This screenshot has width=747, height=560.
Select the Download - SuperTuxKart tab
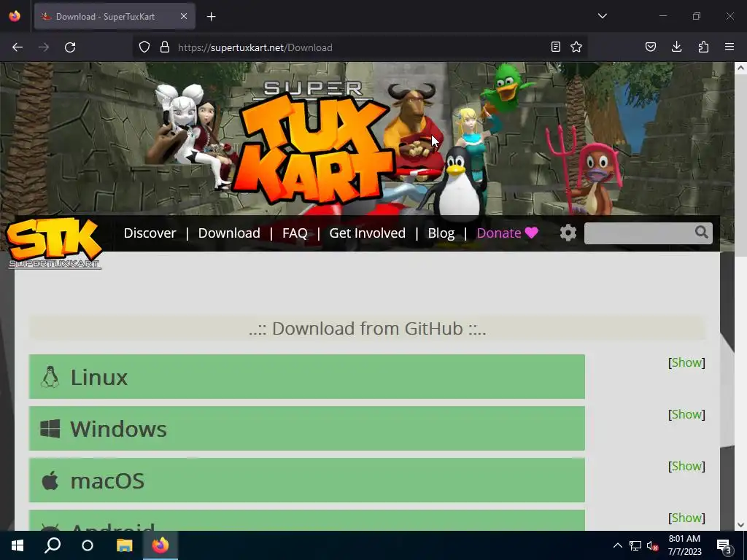(x=115, y=16)
